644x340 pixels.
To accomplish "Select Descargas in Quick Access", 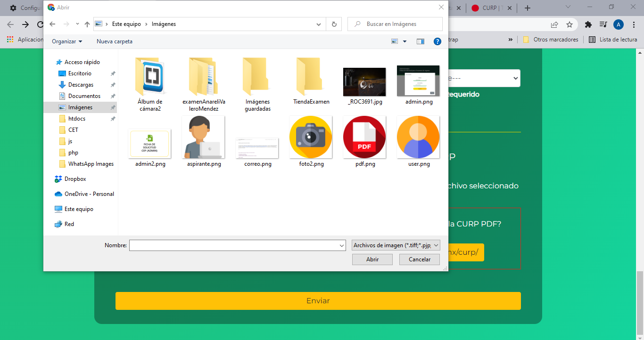I will [x=81, y=85].
